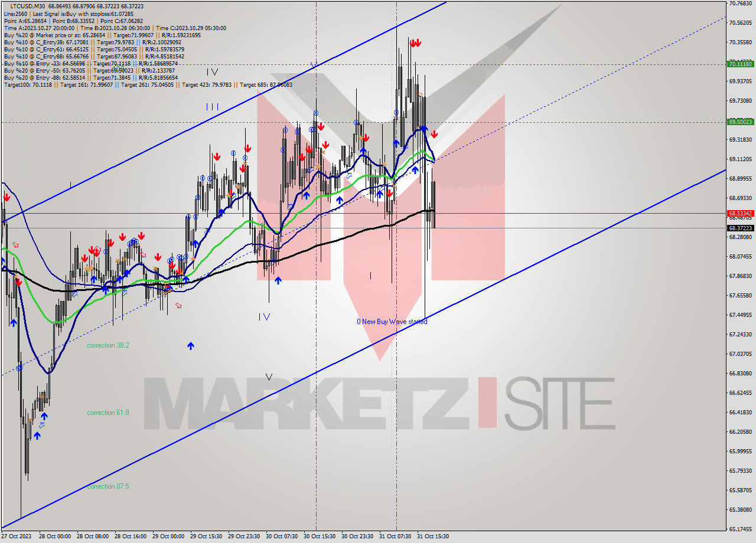756x543 pixels.
Task: Click the 'correction 38.2' label
Action: tap(108, 345)
